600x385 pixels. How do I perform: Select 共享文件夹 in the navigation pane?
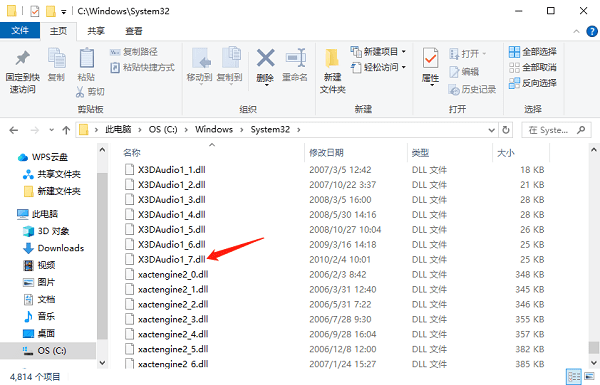tap(52, 175)
